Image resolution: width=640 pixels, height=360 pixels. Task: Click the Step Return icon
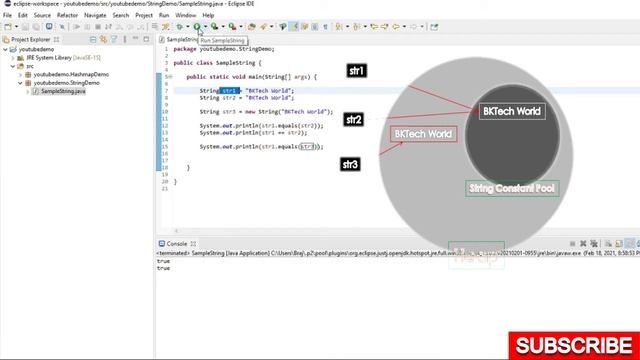[140, 27]
